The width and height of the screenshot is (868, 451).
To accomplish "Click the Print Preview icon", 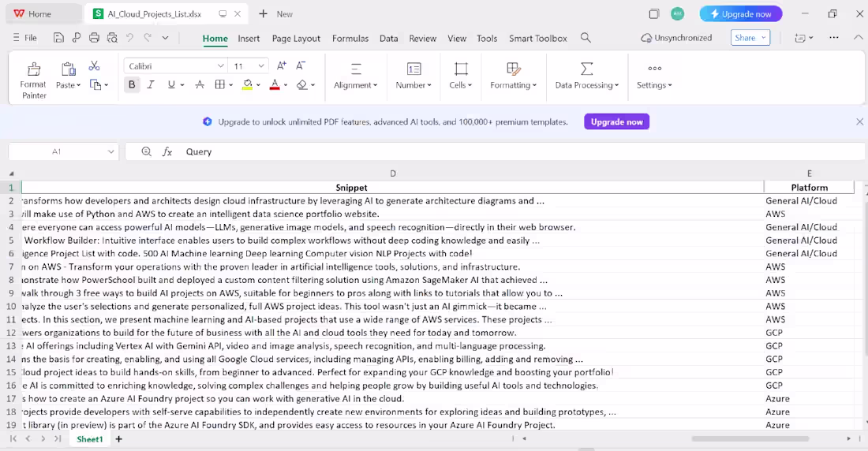I will 112,38.
